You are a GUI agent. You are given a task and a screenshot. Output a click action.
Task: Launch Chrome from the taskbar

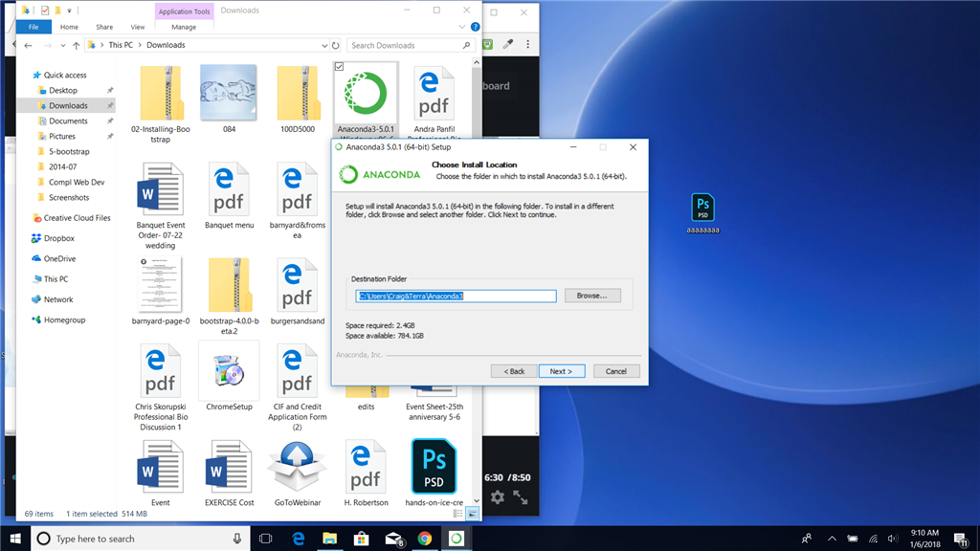pyautogui.click(x=424, y=539)
